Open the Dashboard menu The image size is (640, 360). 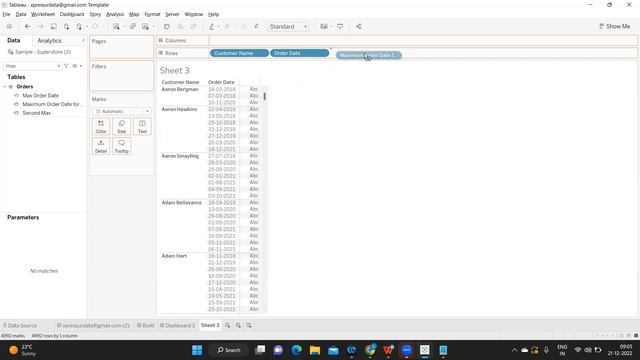(72, 14)
